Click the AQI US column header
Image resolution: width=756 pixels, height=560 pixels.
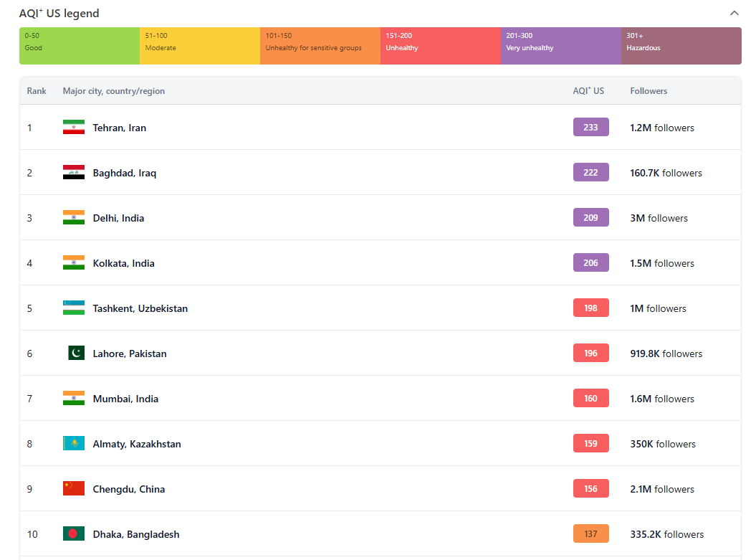[x=588, y=91]
